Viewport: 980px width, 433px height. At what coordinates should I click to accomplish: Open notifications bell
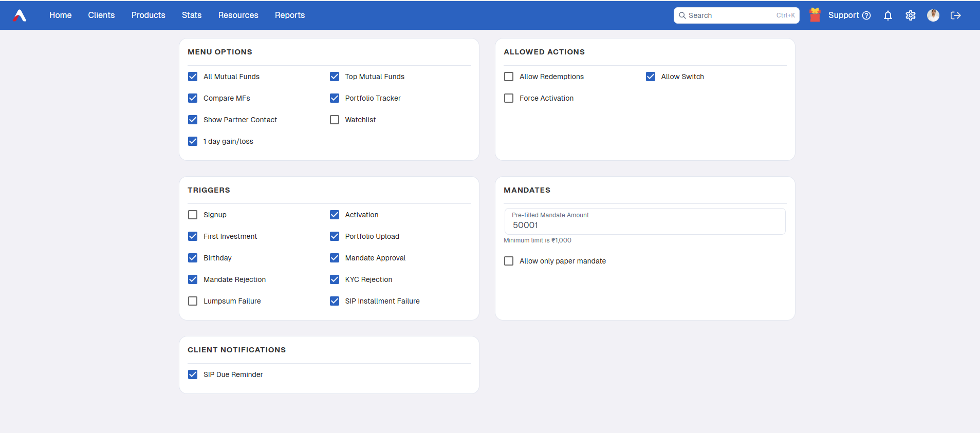888,15
